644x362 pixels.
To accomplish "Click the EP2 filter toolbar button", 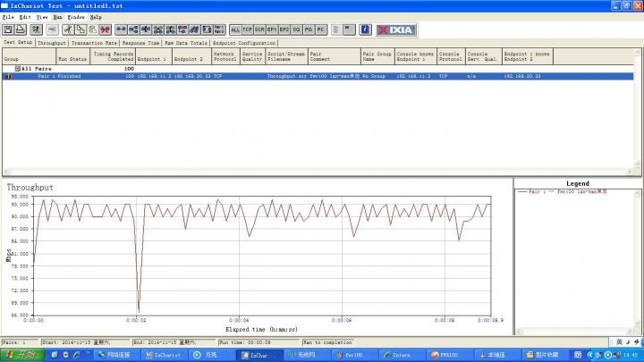I will [284, 29].
